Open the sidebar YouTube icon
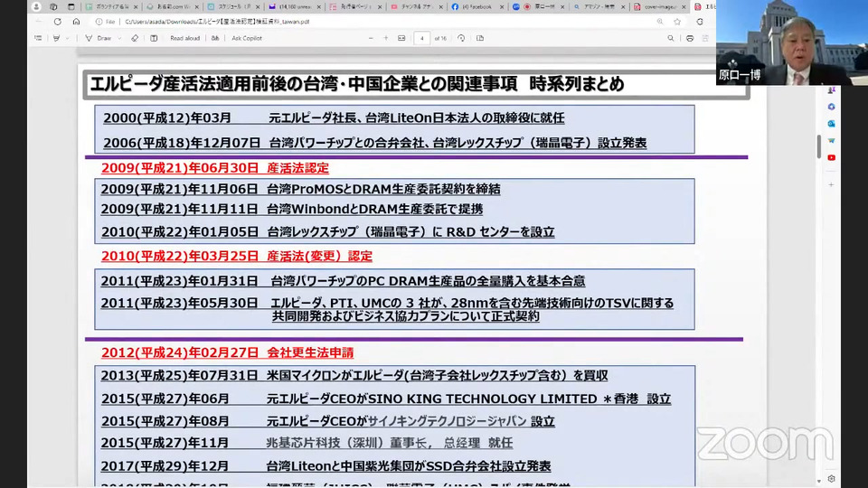Image resolution: width=868 pixels, height=488 pixels. 831,157
